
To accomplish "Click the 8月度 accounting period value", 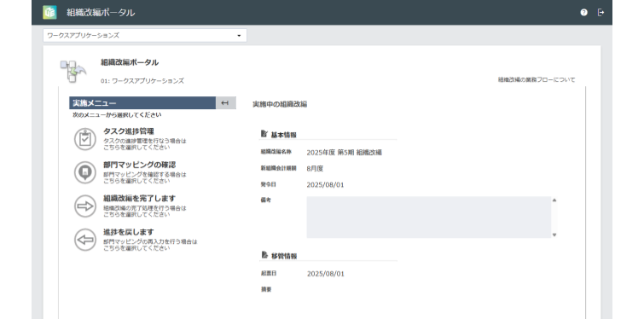I will (315, 168).
